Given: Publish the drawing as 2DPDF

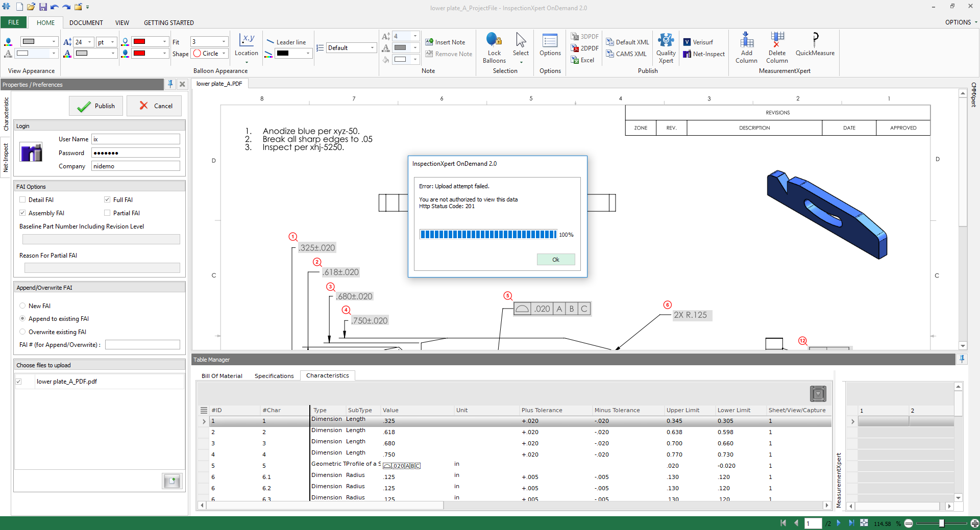Looking at the screenshot, I should point(585,48).
